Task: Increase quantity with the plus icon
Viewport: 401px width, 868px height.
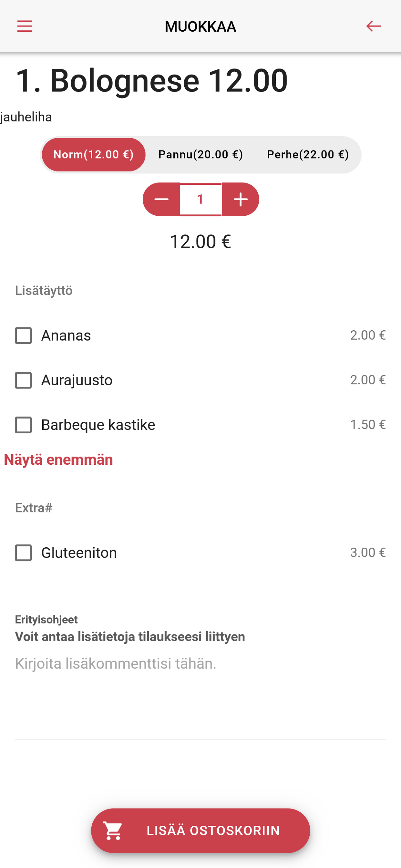Action: pos(241,200)
